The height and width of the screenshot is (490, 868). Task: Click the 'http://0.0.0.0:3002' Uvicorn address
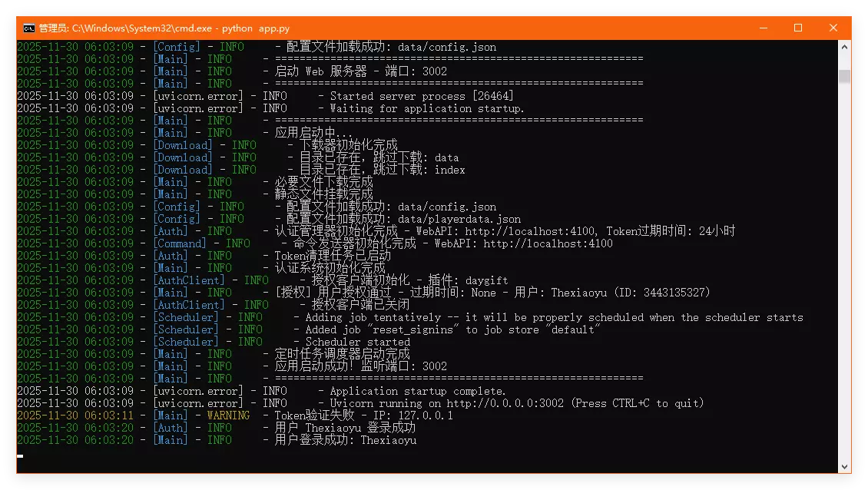click(505, 403)
